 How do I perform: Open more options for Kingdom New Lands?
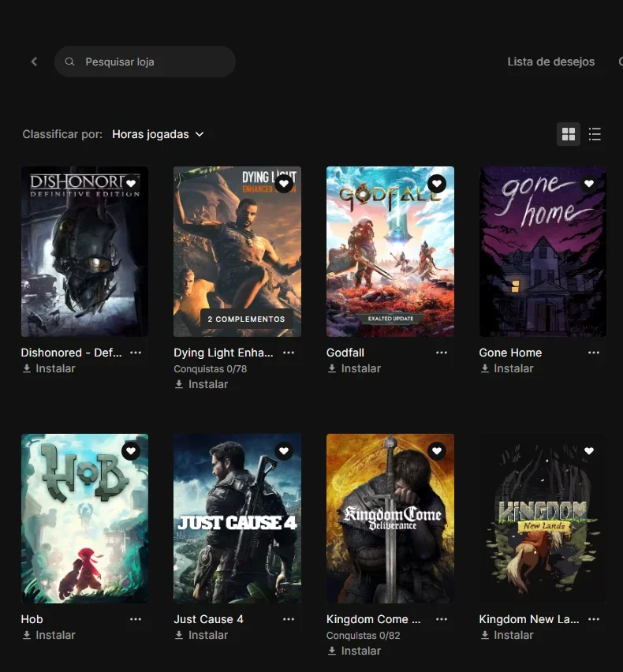pos(594,619)
